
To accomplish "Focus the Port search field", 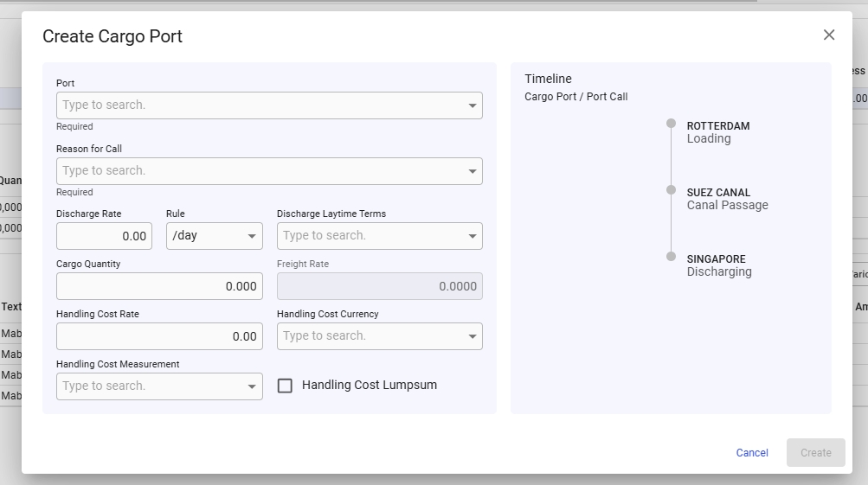I will click(x=260, y=105).
